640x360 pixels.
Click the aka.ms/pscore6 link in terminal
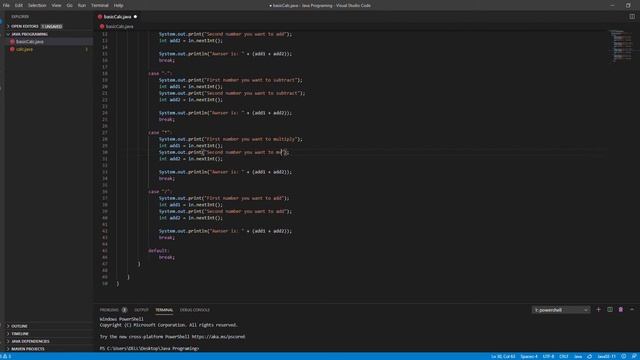[218, 337]
